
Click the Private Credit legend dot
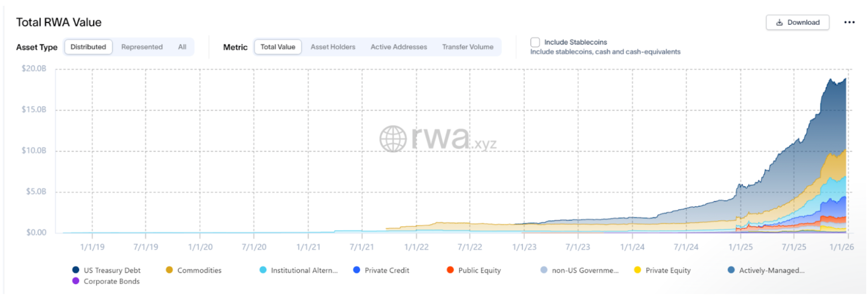357,270
